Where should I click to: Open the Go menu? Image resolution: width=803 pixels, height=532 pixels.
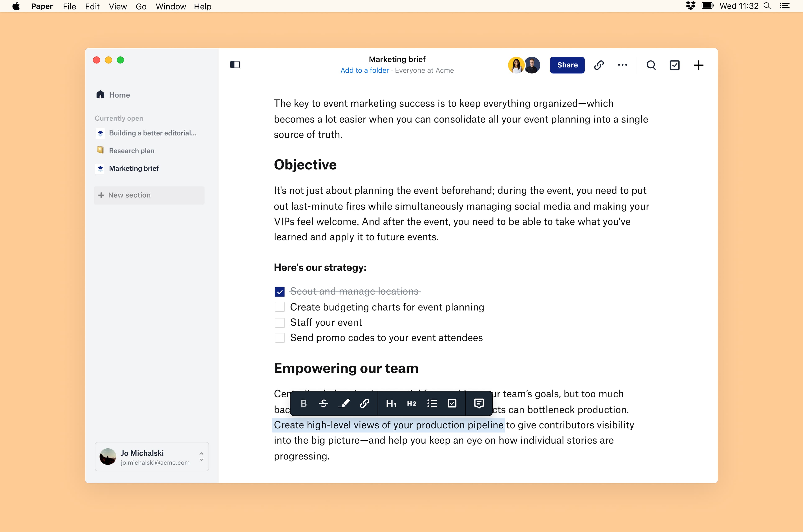(141, 6)
